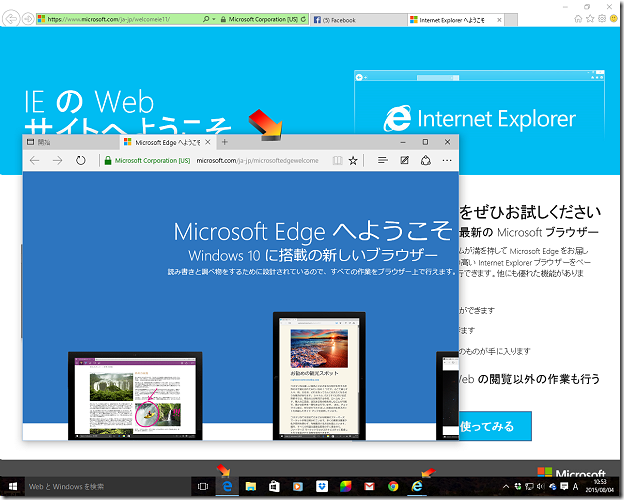Screen dimensions: 624x500
Task: Open Task View on taskbar
Action: tap(203, 486)
